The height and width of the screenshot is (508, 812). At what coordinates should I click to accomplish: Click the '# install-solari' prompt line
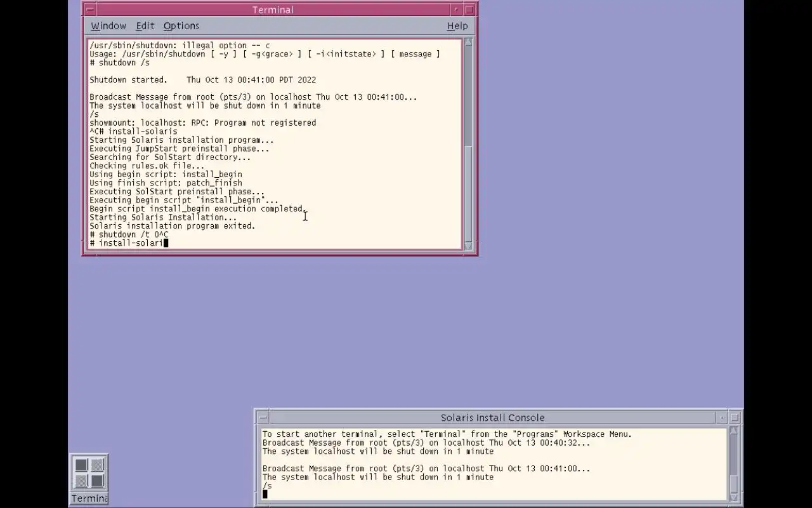129,243
